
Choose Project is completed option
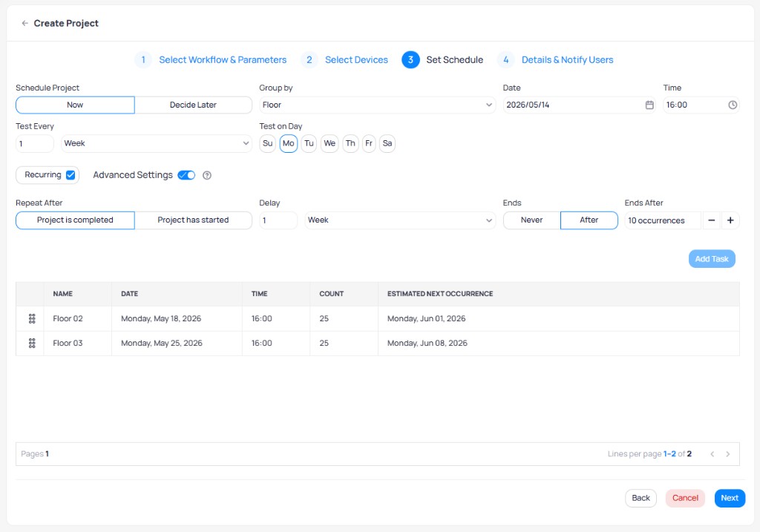click(x=75, y=220)
